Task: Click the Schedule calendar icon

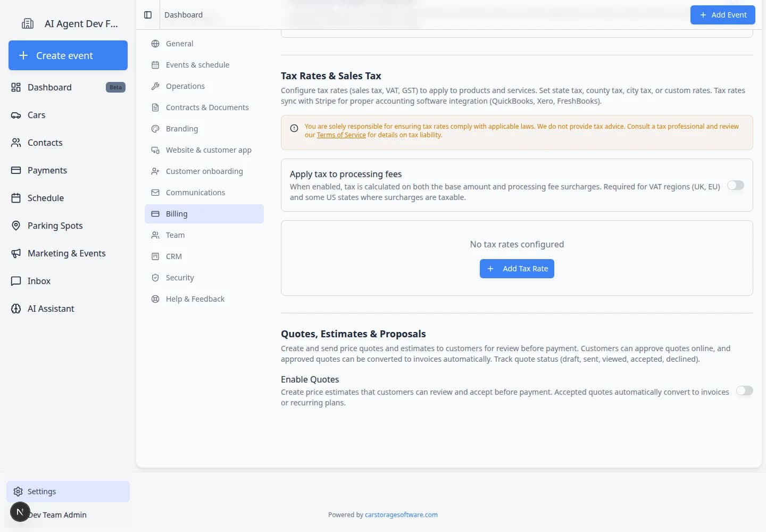Action: [x=16, y=198]
